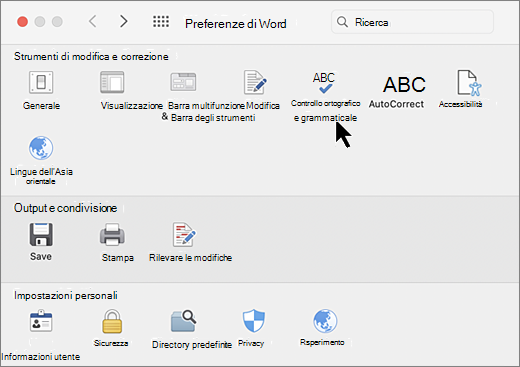Screen dimensions: 520x367
Task: Click the Show All grid icon
Action: tap(161, 22)
